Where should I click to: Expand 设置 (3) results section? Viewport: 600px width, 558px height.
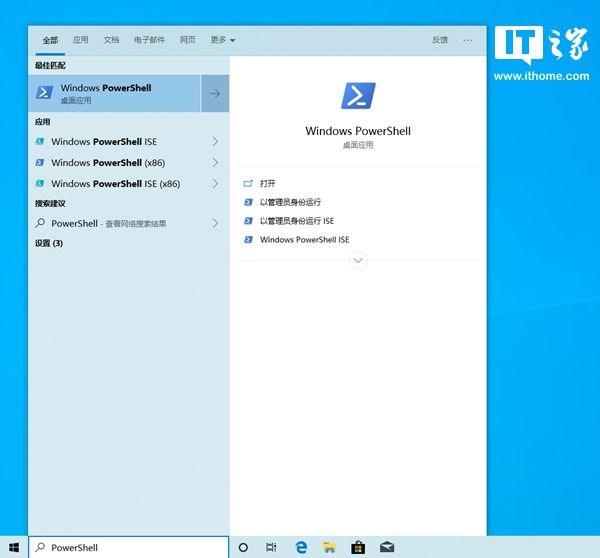click(49, 243)
